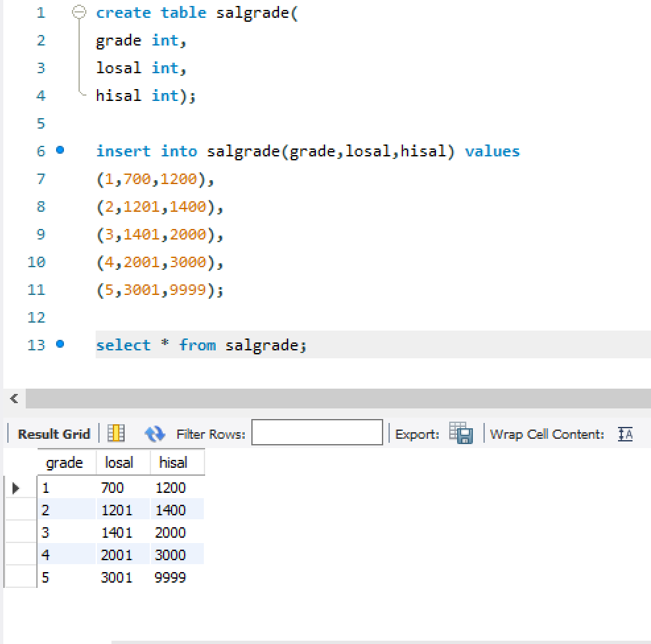Open the Result Grid view
This screenshot has width=651, height=644.
(53, 434)
